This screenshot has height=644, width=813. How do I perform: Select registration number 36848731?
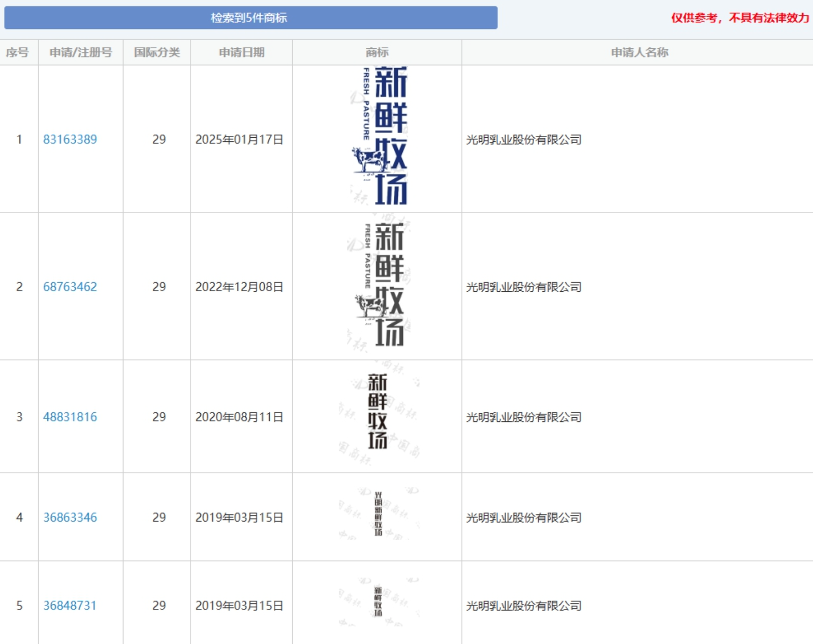point(70,605)
